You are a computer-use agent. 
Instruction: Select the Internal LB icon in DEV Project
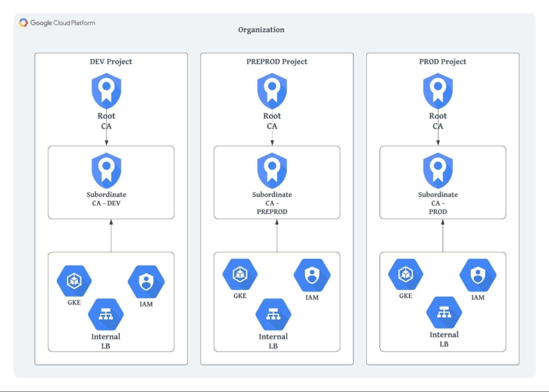click(x=106, y=314)
